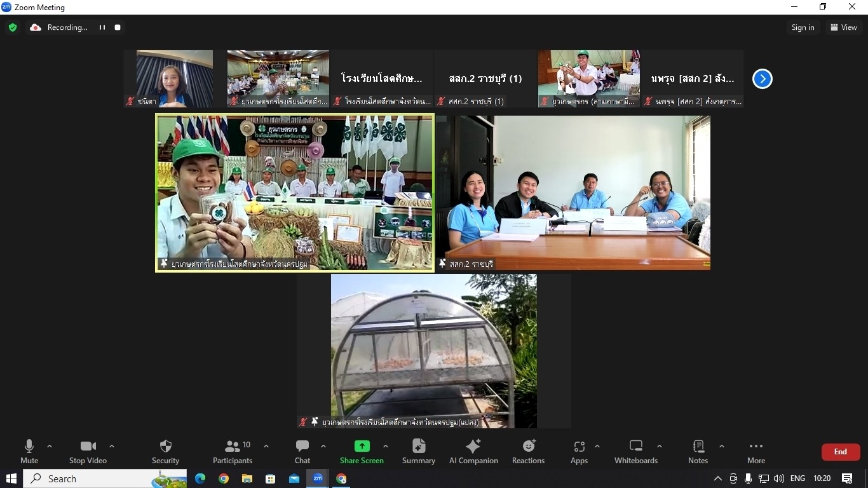Click the red End meeting button
The image size is (868, 488).
click(840, 452)
